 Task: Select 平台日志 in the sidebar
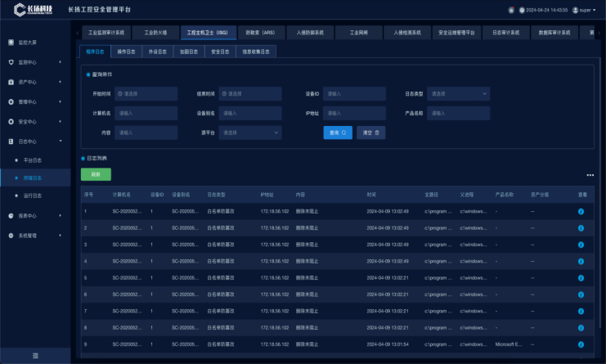[33, 160]
